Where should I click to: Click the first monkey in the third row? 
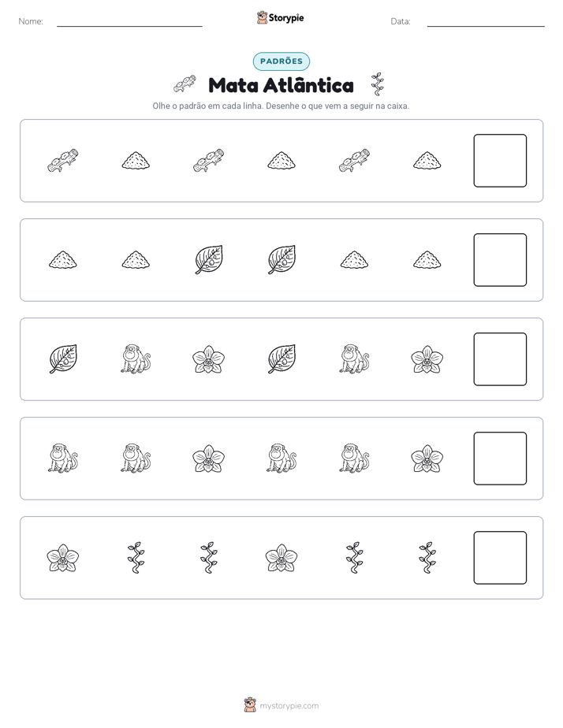[136, 359]
